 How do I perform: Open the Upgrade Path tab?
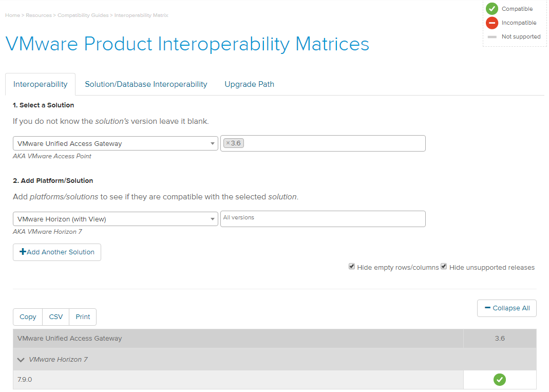pyautogui.click(x=249, y=84)
